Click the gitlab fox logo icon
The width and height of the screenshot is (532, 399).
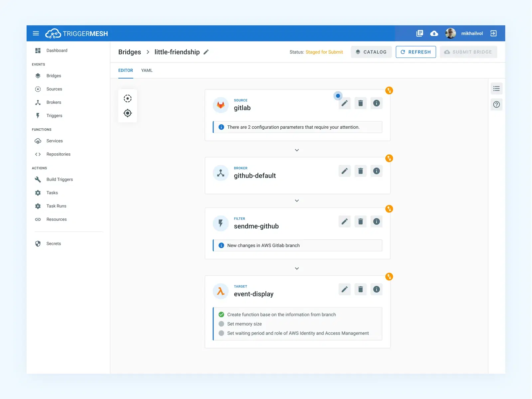click(221, 105)
